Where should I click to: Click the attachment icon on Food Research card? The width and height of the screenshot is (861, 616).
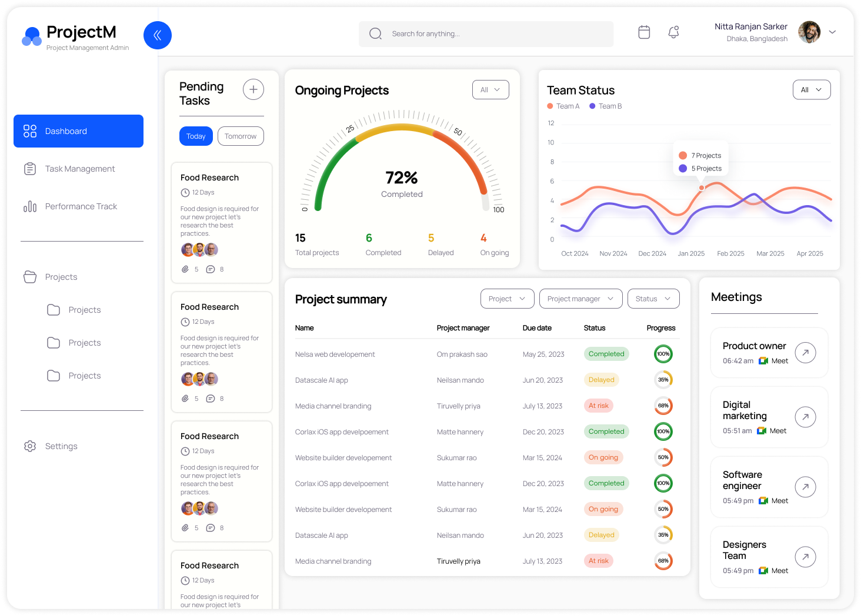(x=185, y=269)
